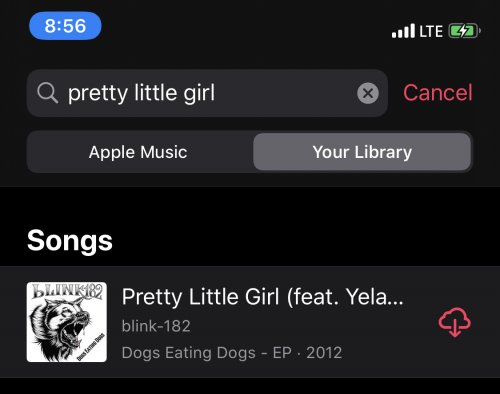500x394 pixels.
Task: Play the Pretty Little Girl song title
Action: (x=262, y=297)
